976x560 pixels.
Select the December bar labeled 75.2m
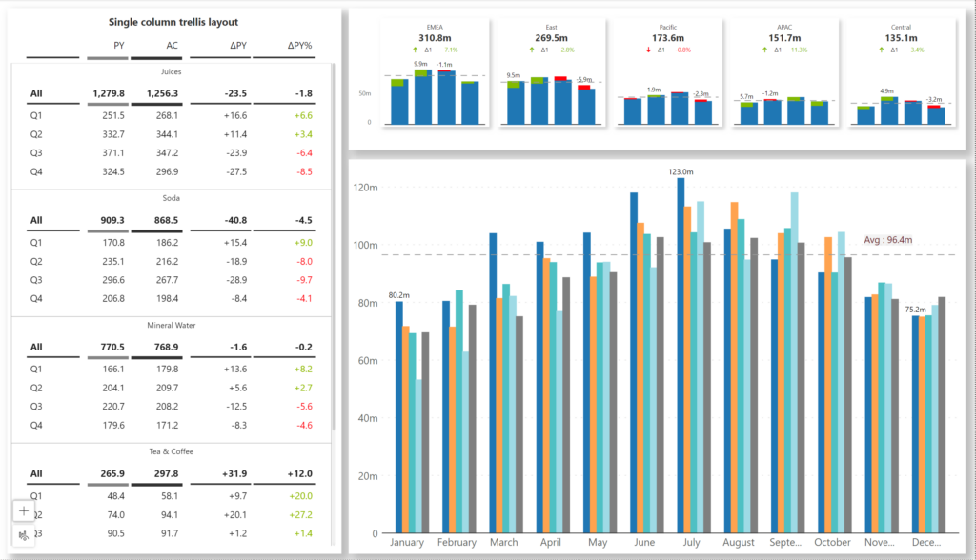click(x=915, y=429)
